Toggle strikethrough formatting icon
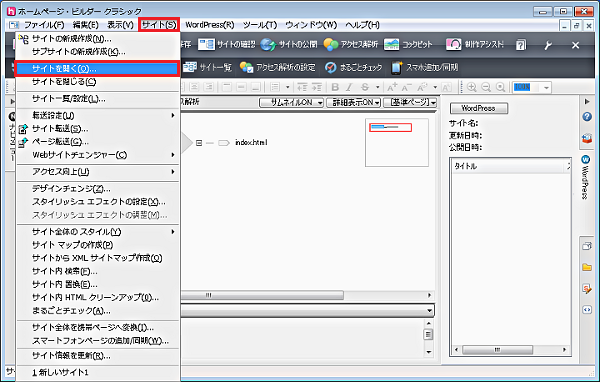Viewport: 600px width, 382px height. 365,87
